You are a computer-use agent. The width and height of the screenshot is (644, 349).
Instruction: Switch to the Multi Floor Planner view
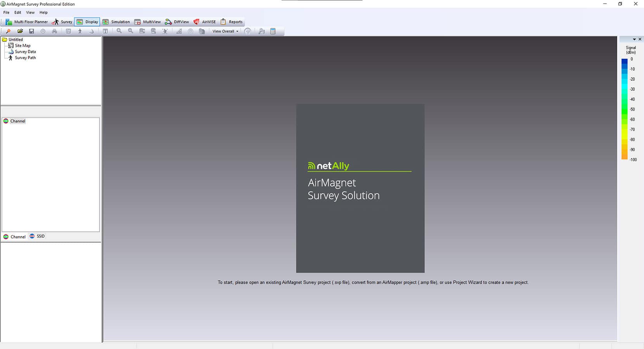click(27, 22)
